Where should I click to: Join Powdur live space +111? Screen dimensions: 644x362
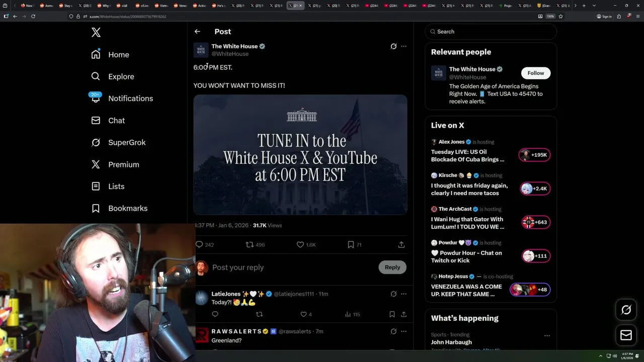536,256
